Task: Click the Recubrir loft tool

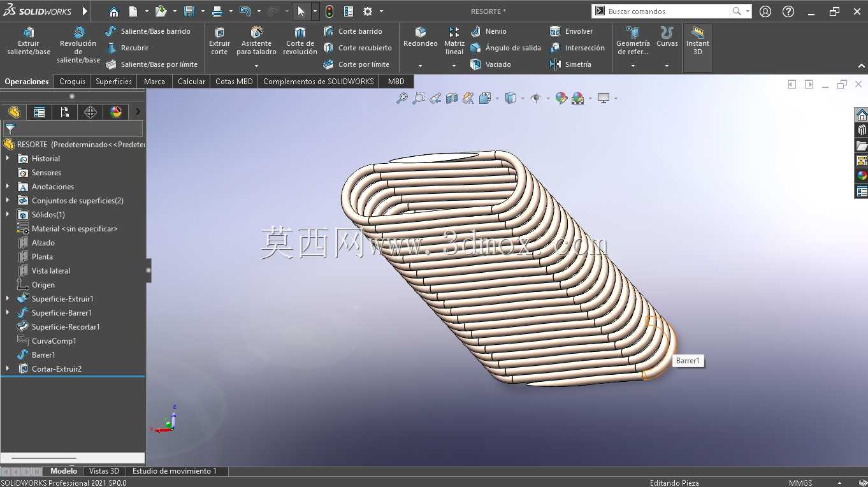Action: 127,48
